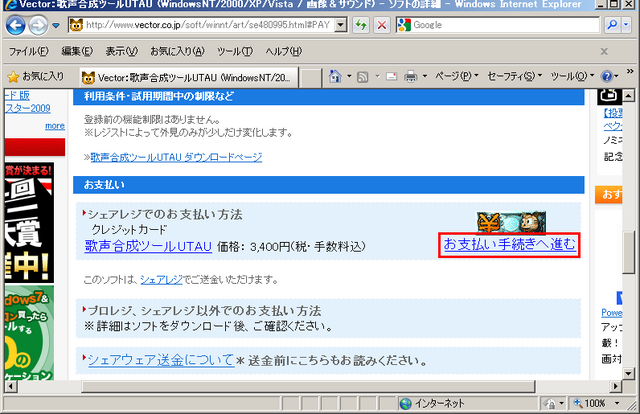Click the black award banner ad on left

coord(29,223)
